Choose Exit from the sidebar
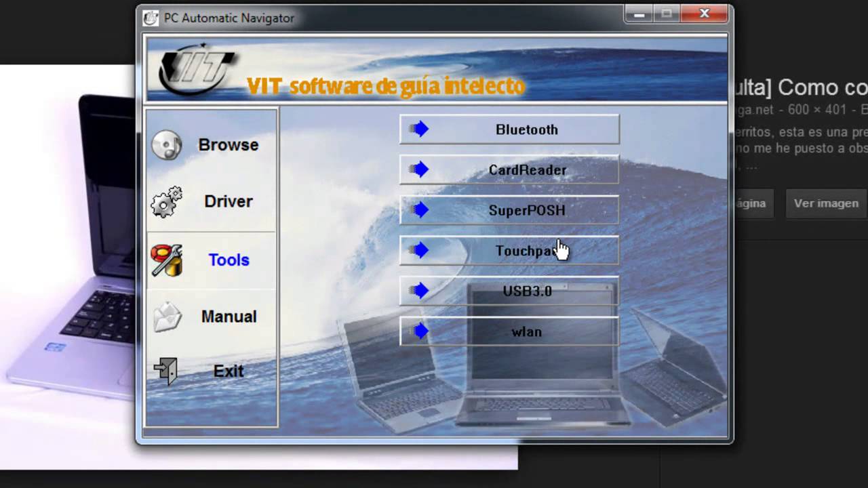The image size is (868, 488). pos(212,371)
